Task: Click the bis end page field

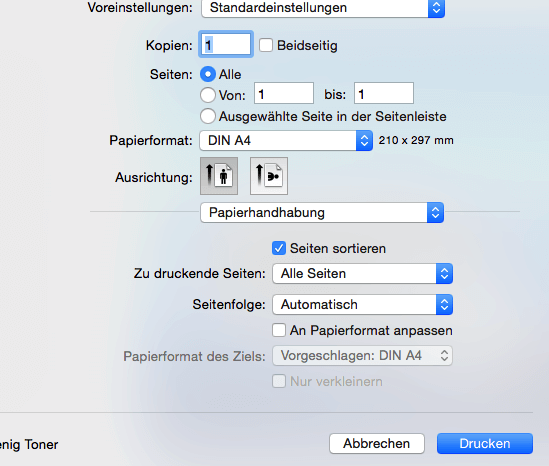Action: tap(384, 93)
